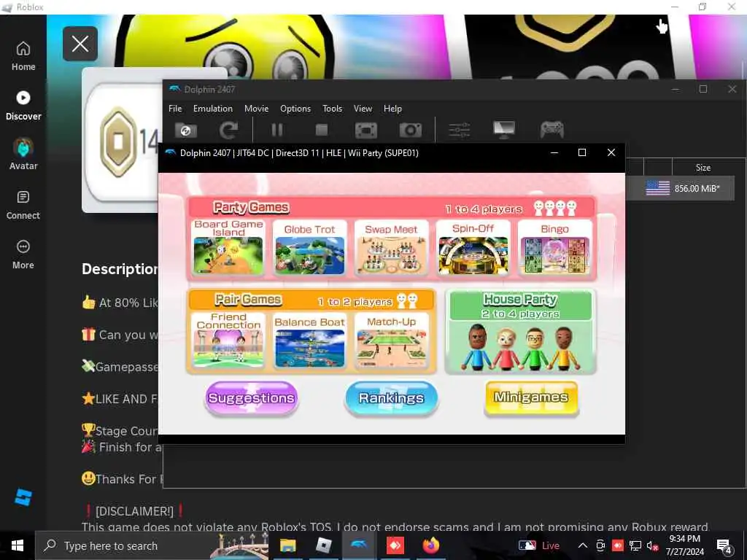Switch to Dolphin from the taskbar

359,545
